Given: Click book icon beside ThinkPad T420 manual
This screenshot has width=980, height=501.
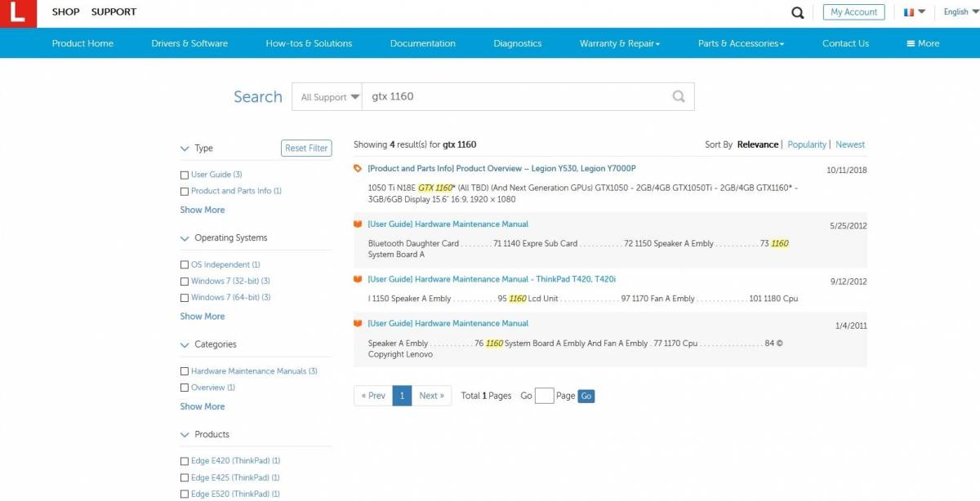Looking at the screenshot, I should point(358,279).
